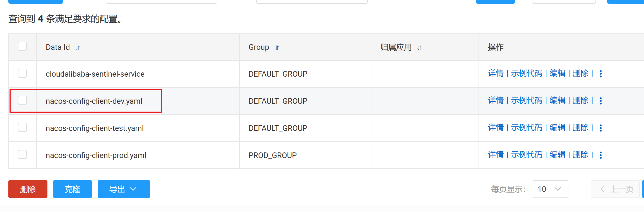
Task: Select checkbox for nacos-config-client-dev.yaml
Action: click(22, 100)
